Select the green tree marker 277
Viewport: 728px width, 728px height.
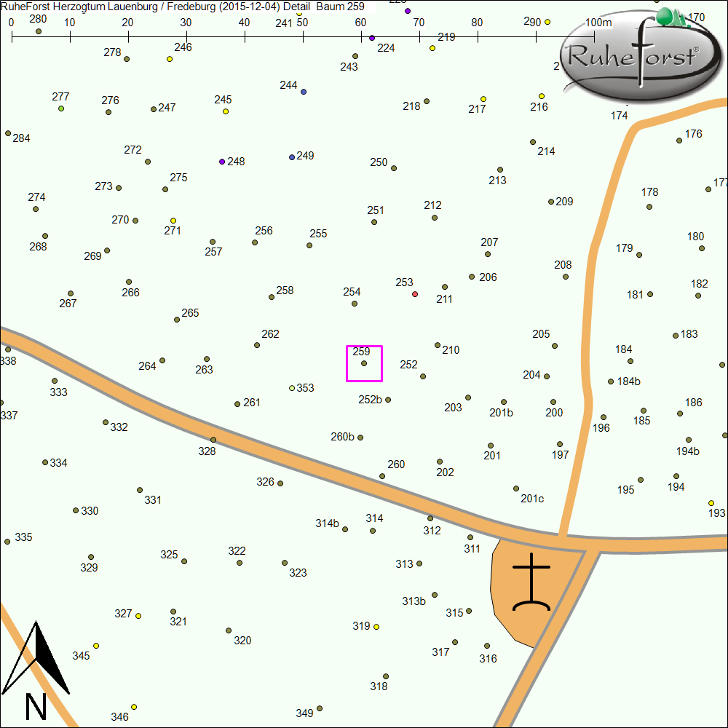click(61, 108)
